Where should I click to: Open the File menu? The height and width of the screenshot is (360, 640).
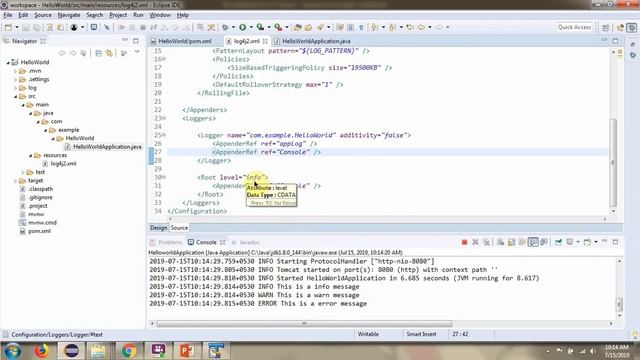pos(8,15)
